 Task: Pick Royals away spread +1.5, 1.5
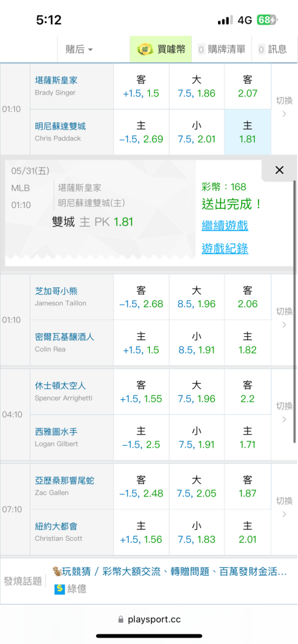click(x=141, y=87)
